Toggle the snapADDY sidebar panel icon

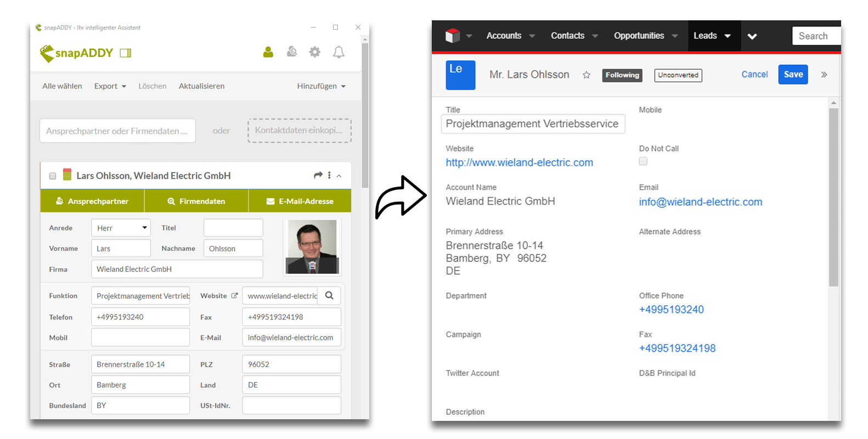click(x=126, y=53)
